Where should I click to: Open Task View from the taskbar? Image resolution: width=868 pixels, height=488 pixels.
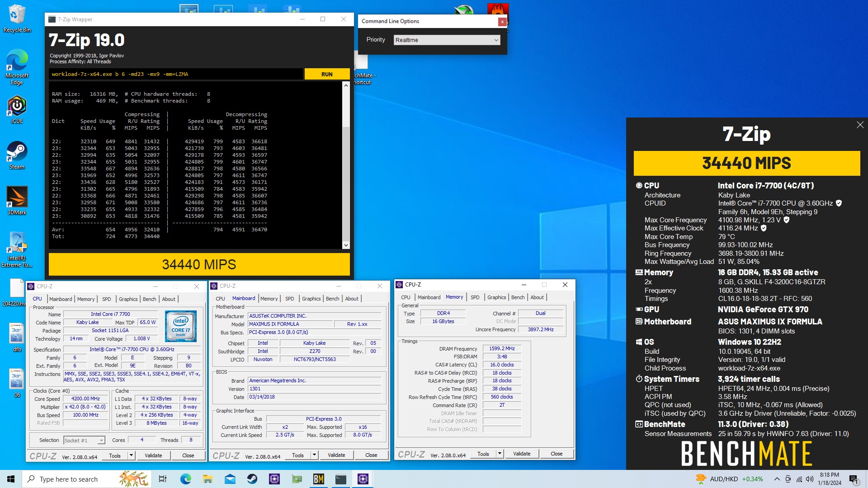(x=163, y=479)
